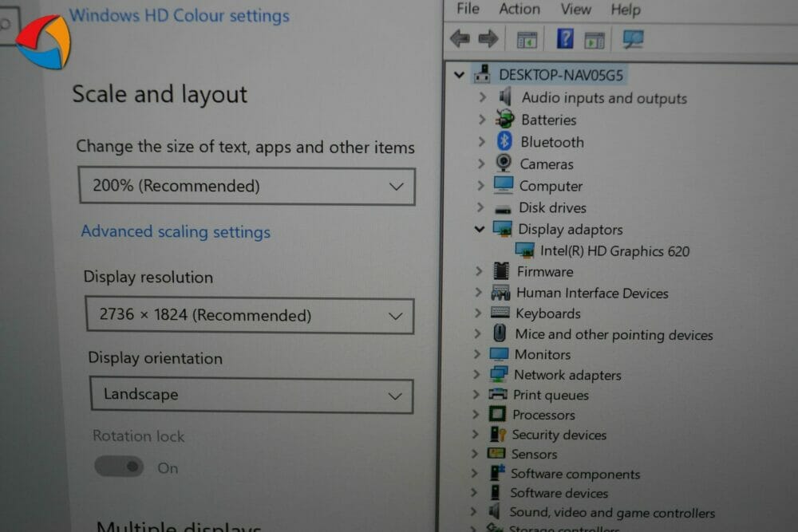Click the Cameras webcam icon
The image size is (798, 532).
pos(504,164)
